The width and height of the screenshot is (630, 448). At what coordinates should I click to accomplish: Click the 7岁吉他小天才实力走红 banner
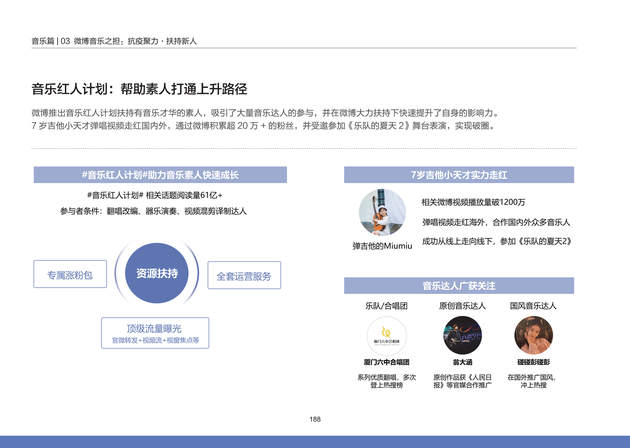(459, 175)
